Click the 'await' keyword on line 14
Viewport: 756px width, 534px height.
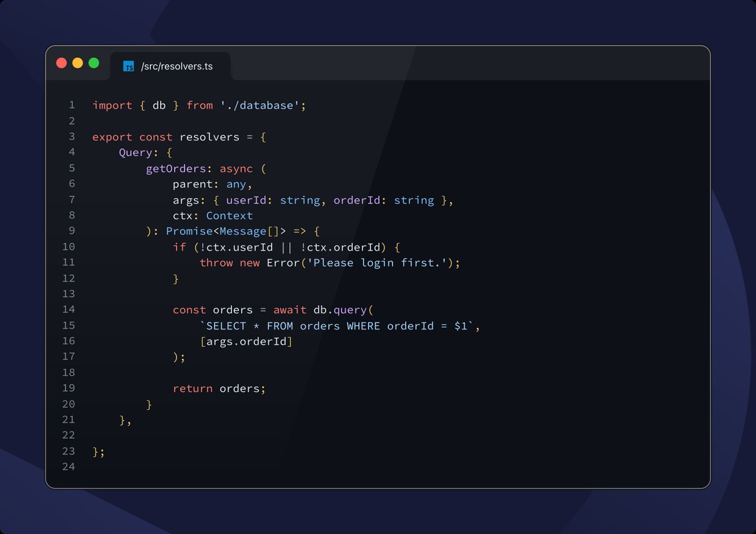290,310
